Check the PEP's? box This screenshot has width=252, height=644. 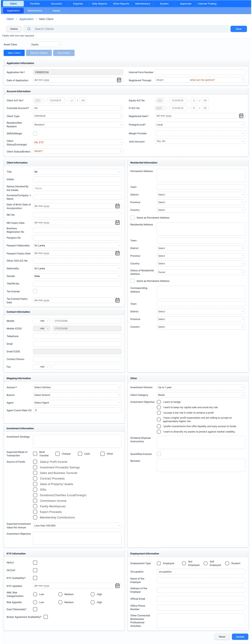pos(35,563)
